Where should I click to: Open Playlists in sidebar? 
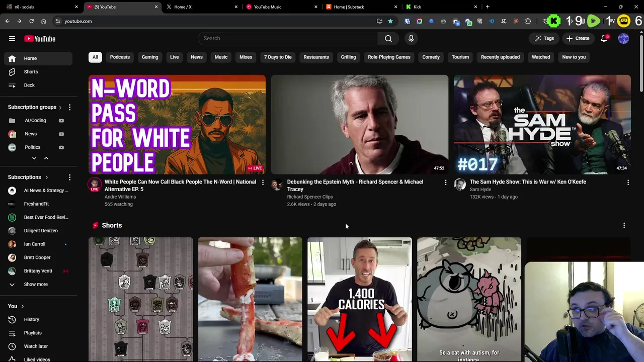[38, 333]
